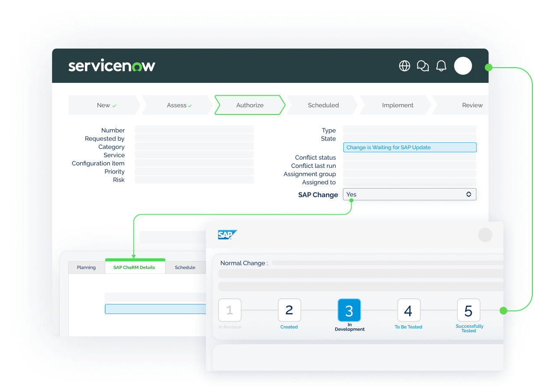Open the SAP ChaRM Details tab
Screen dimensions: 541x392
(134, 268)
